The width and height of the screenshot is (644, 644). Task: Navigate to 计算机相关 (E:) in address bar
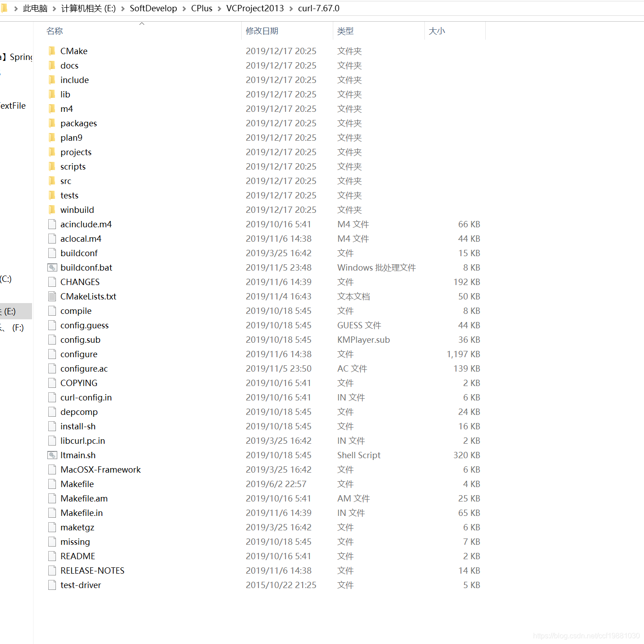[x=88, y=9]
